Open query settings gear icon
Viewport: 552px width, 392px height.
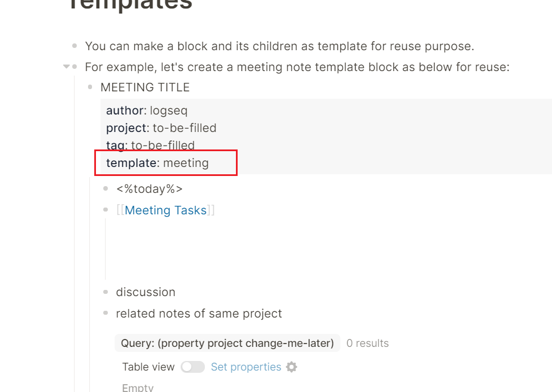pos(291,367)
